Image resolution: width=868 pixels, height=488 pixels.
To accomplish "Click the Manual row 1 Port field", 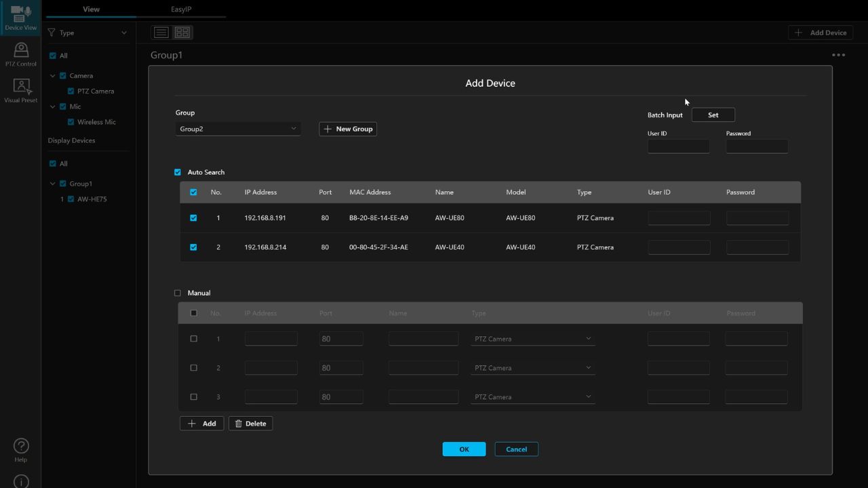I will (341, 338).
